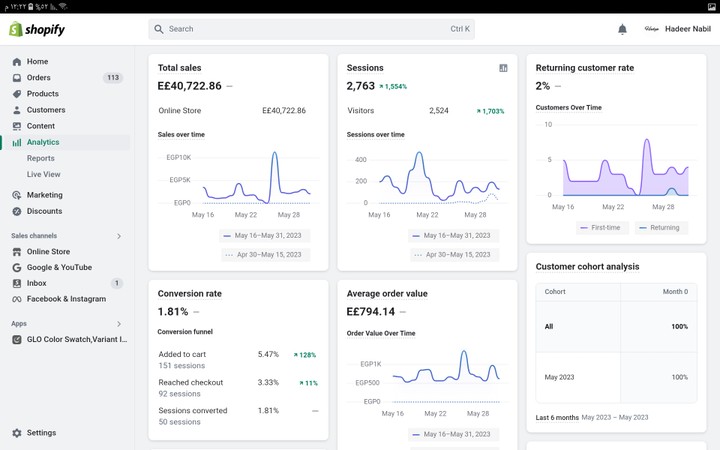Open the Products menu item
720x450 pixels.
point(43,94)
